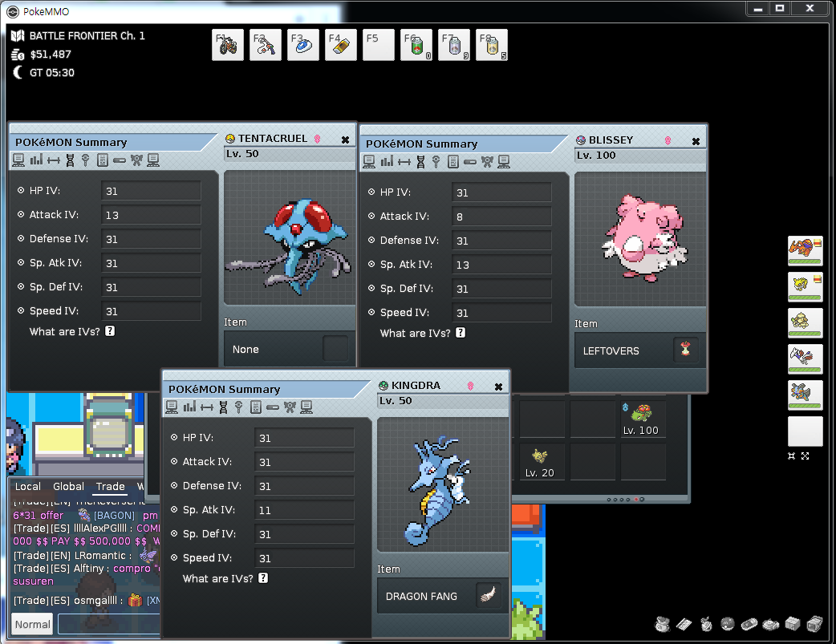Screen dimensions: 836x644
Task: Select the fishing rod in slot F2
Action: (266, 45)
